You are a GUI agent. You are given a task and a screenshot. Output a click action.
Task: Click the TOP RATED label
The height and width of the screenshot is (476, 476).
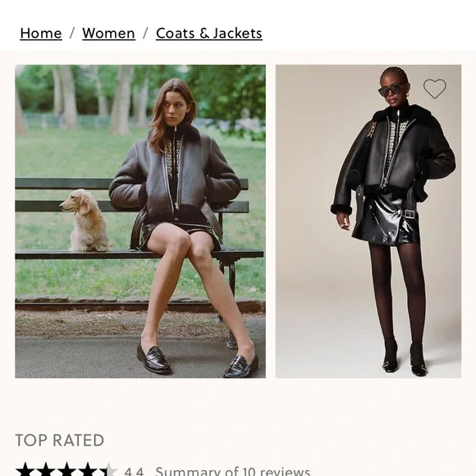60,440
